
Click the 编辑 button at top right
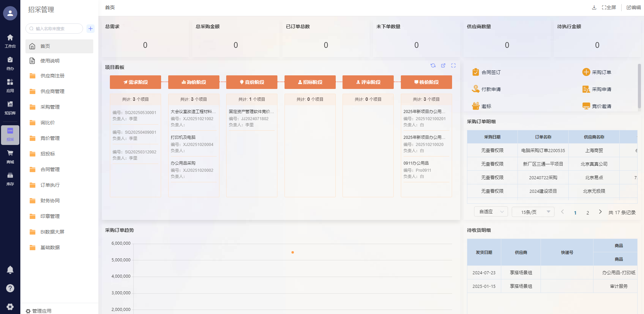[x=633, y=7]
